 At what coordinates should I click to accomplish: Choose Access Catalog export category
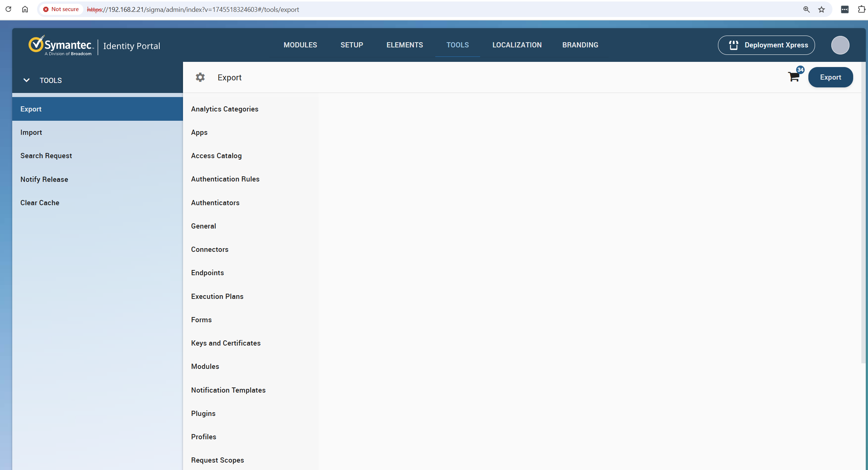250,156
